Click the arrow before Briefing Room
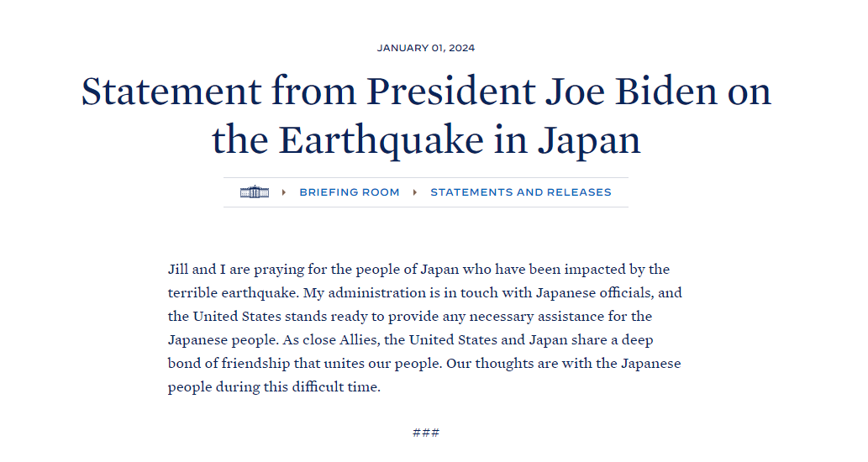The image size is (868, 462). (284, 192)
